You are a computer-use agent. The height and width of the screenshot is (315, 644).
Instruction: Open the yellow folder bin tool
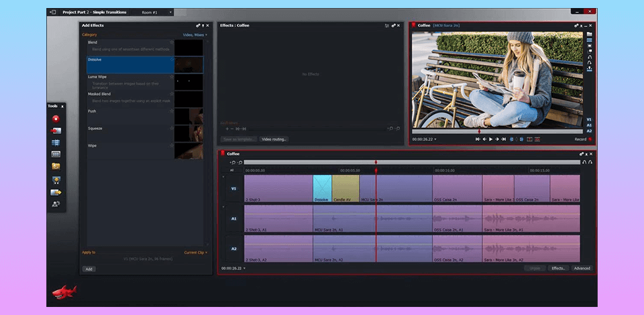[x=56, y=166]
